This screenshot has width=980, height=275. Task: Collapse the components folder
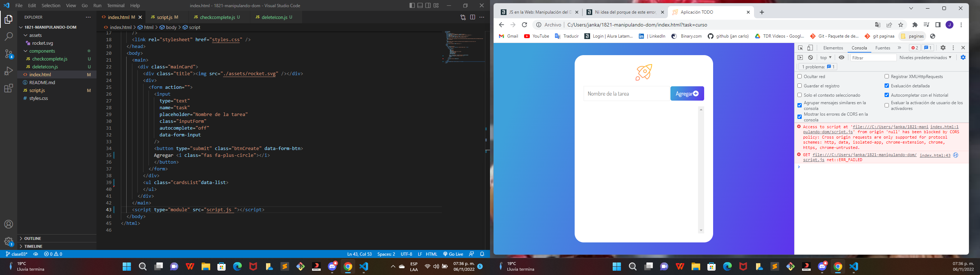pyautogui.click(x=42, y=51)
